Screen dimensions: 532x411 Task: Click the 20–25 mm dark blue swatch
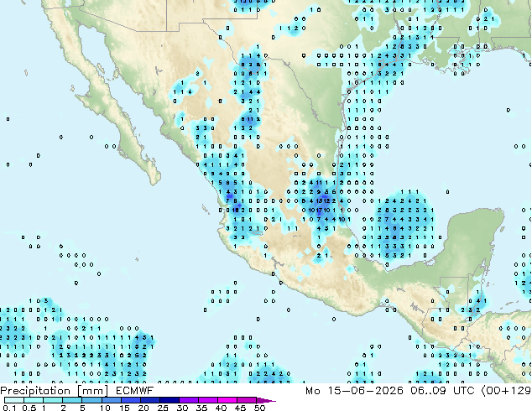[149, 400]
